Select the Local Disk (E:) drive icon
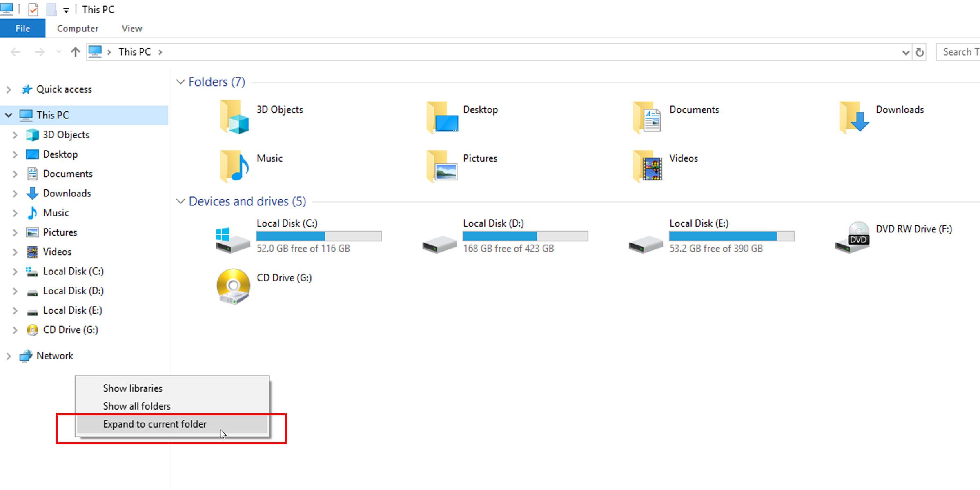Screen dimensions: 980x490 coord(646,244)
